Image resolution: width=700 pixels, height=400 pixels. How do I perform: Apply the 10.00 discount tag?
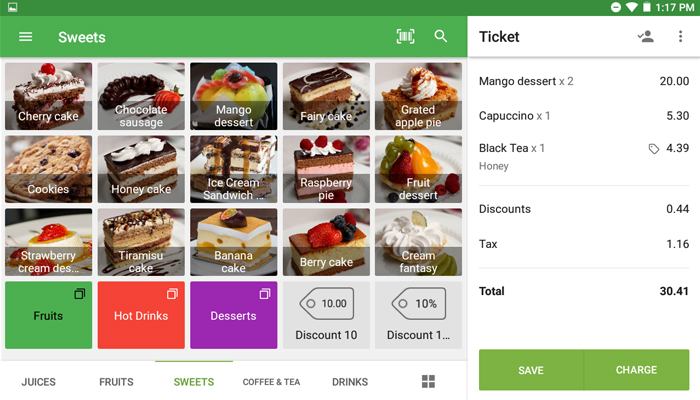pyautogui.click(x=326, y=315)
